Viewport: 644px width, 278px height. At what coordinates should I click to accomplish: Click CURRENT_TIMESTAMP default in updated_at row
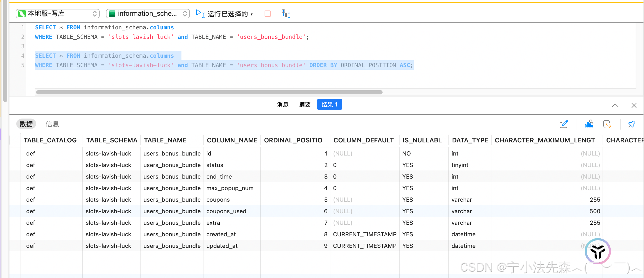[x=364, y=246]
